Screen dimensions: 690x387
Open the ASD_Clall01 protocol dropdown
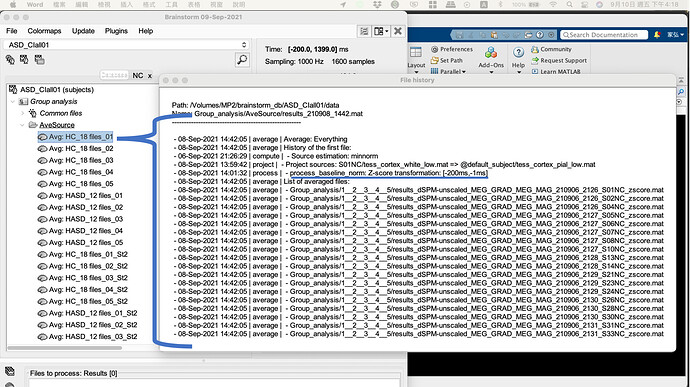pyautogui.click(x=126, y=45)
